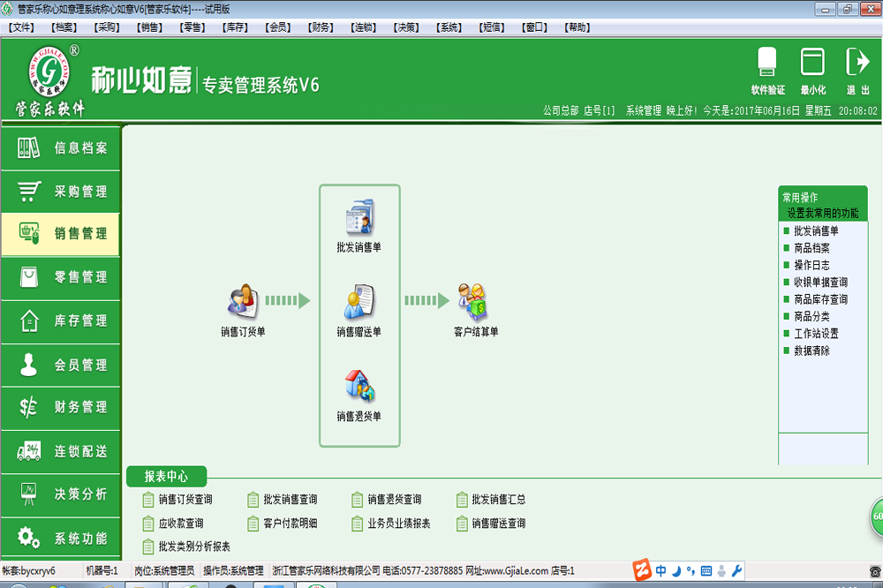This screenshot has width=883, height=588.
Task: Open 工作站设置 shortcut in 常用操作 list
Action: tap(811, 334)
